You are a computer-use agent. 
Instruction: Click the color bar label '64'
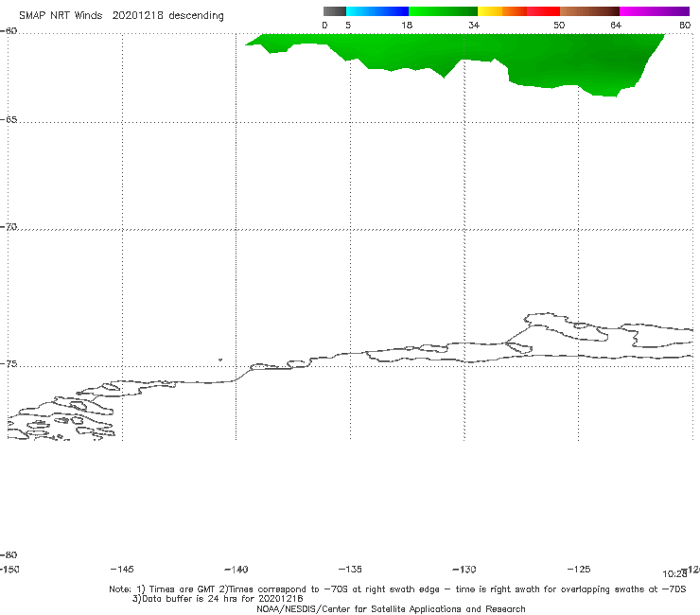(x=616, y=26)
